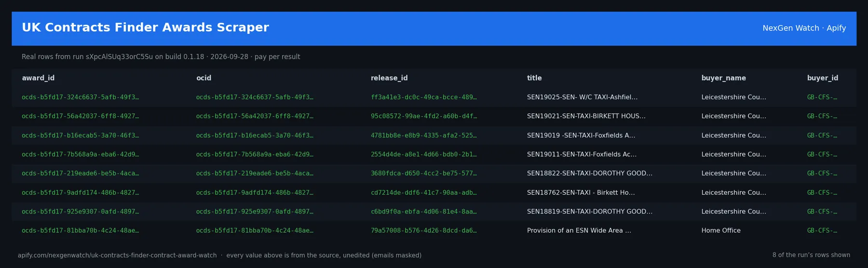The height and width of the screenshot is (268, 868).
Task: Open the apify.com/nexgenwatch footer URL
Action: 117,255
